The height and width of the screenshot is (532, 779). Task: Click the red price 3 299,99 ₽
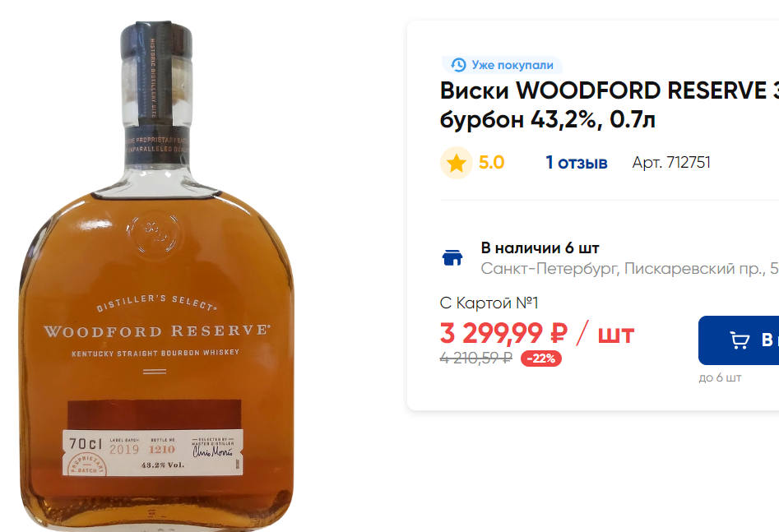point(503,333)
